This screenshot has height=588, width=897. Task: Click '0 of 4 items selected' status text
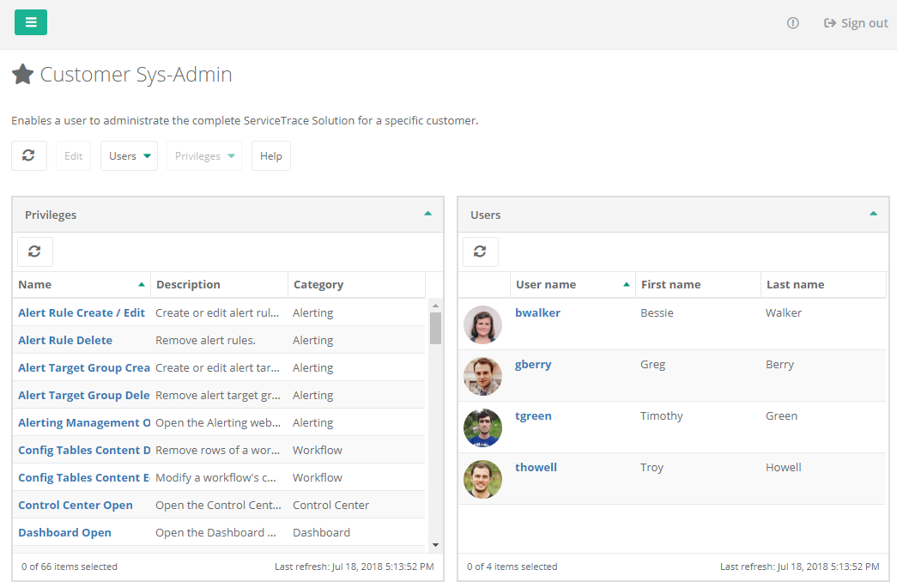[512, 567]
